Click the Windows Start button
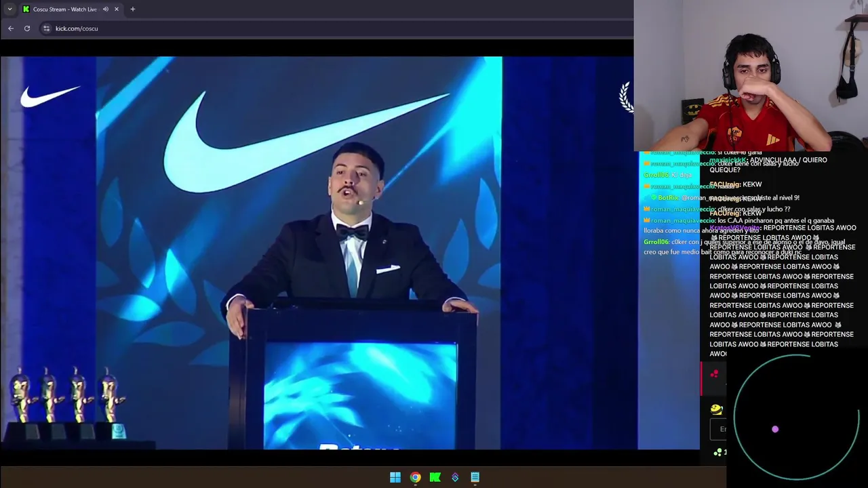This screenshot has width=868, height=488. click(x=395, y=477)
